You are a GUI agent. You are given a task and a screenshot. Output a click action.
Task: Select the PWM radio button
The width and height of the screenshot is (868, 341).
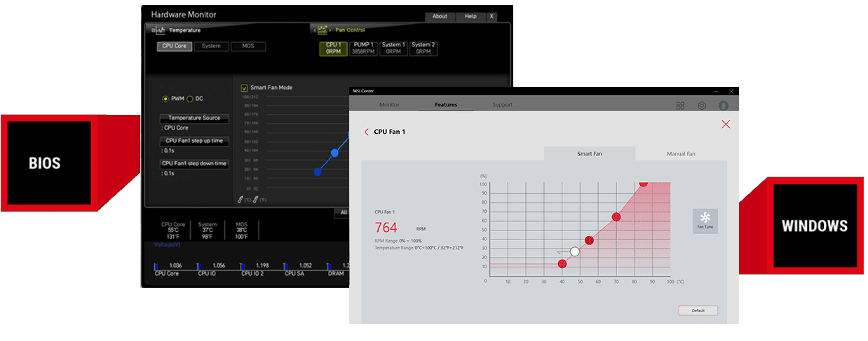tap(165, 99)
